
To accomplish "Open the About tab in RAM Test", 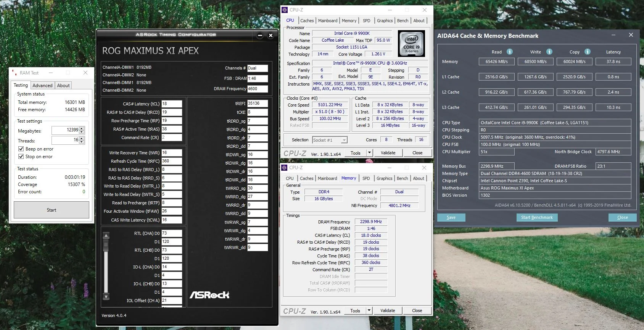I will [x=63, y=86].
